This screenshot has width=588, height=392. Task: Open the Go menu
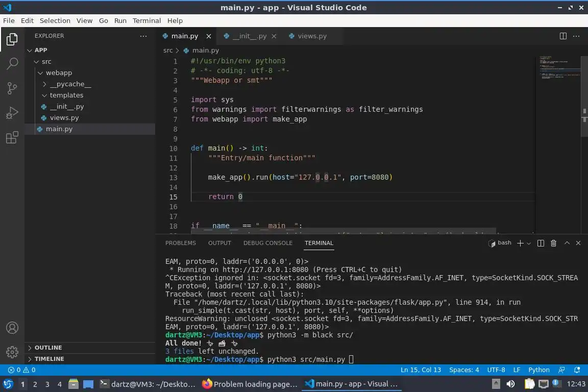pyautogui.click(x=104, y=20)
